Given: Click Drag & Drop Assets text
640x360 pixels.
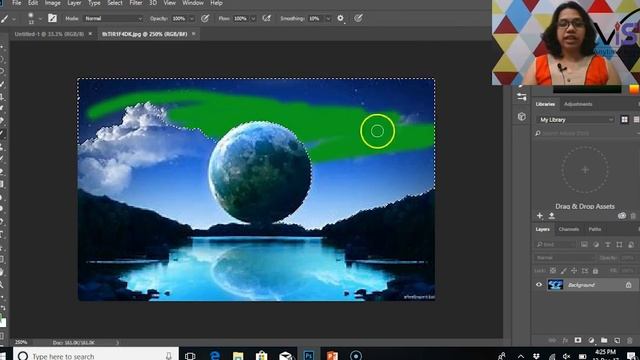Looking at the screenshot, I should click(x=585, y=206).
